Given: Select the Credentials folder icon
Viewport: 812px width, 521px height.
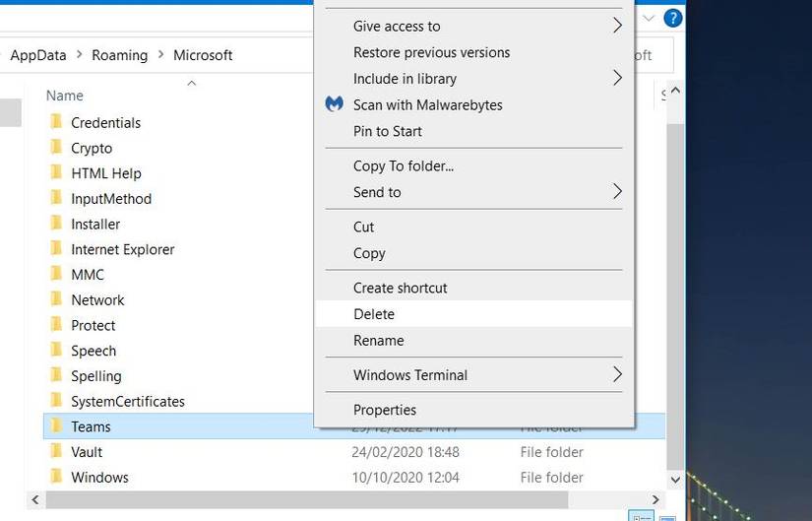Looking at the screenshot, I should point(56,122).
